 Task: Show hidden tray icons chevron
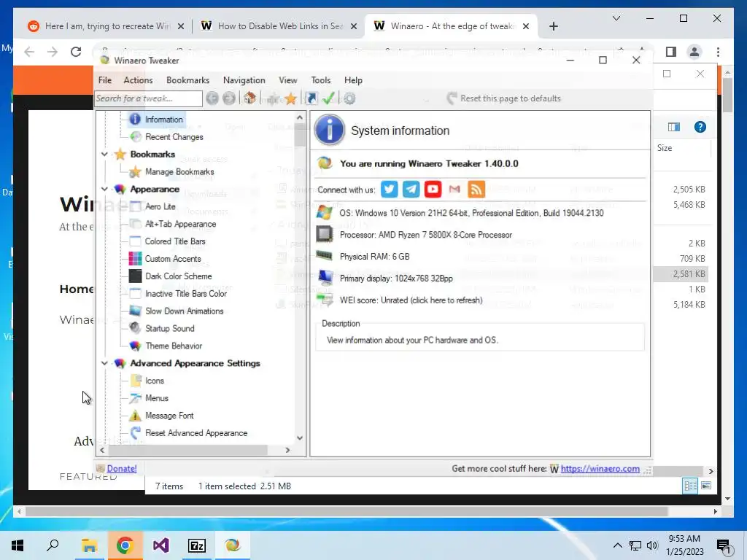point(617,545)
